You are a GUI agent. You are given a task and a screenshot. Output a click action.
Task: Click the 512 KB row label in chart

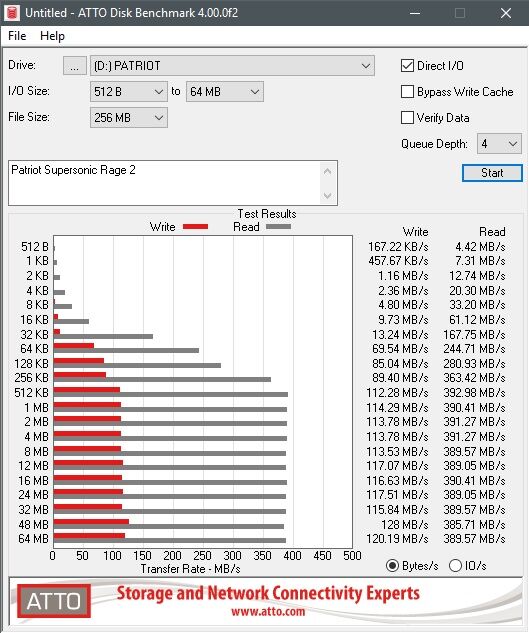pyautogui.click(x=31, y=392)
